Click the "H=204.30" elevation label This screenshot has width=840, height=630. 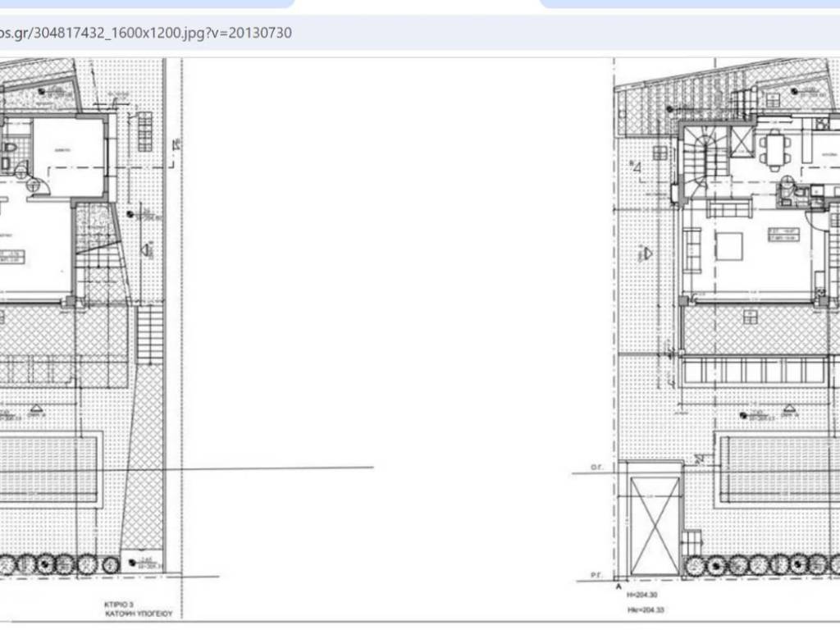coord(641,596)
